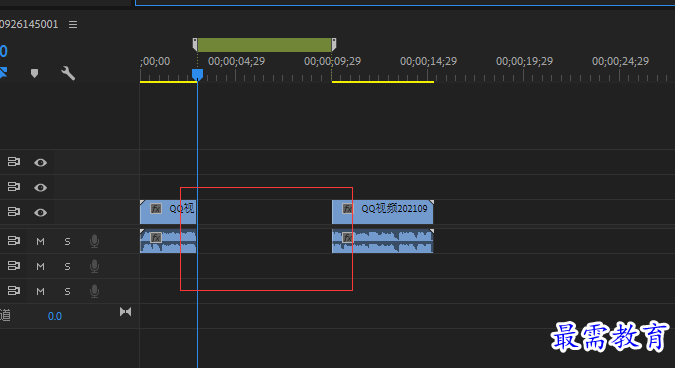Mute the third audio track
The height and width of the screenshot is (368, 675).
(40, 291)
